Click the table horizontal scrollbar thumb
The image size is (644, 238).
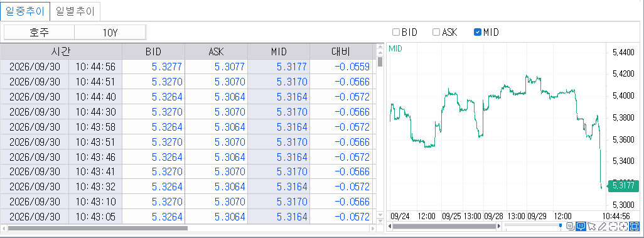pyautogui.click(x=98, y=228)
